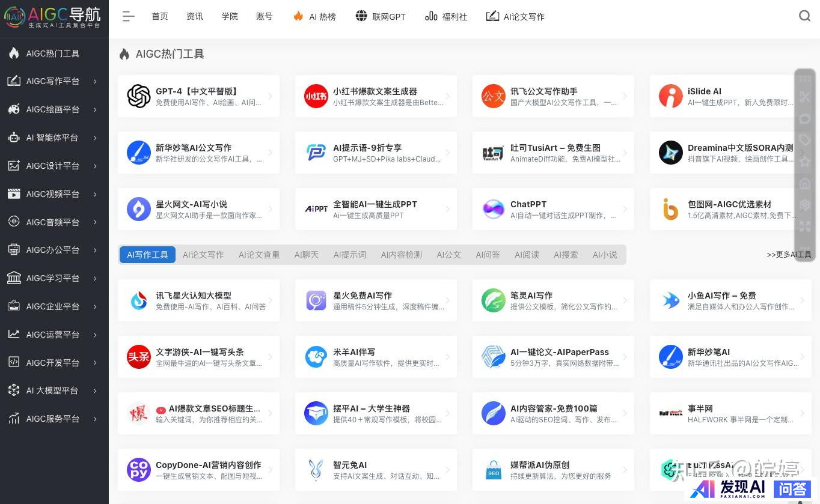Image resolution: width=820 pixels, height=504 pixels.
Task: Click the 智元兔AI rabbit icon
Action: [316, 470]
